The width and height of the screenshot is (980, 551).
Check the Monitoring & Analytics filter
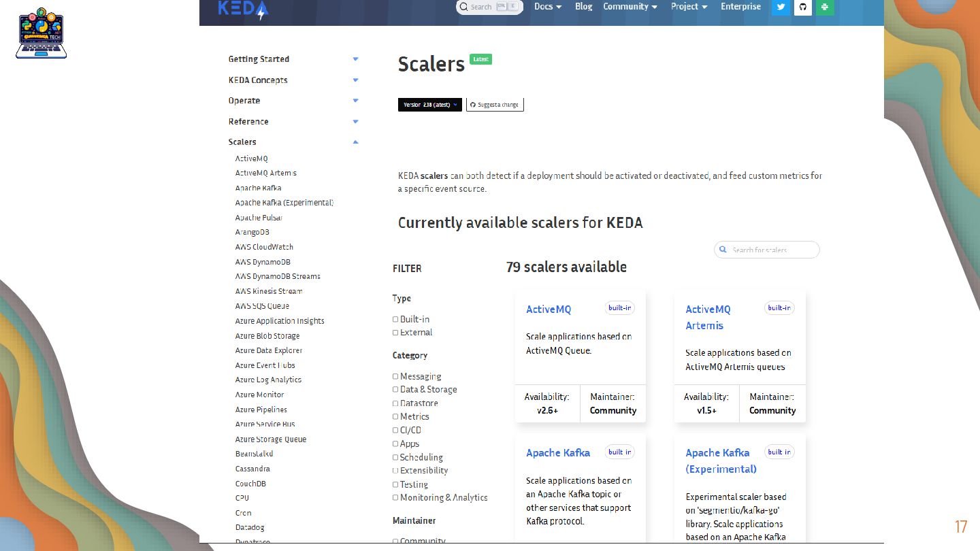coord(395,497)
